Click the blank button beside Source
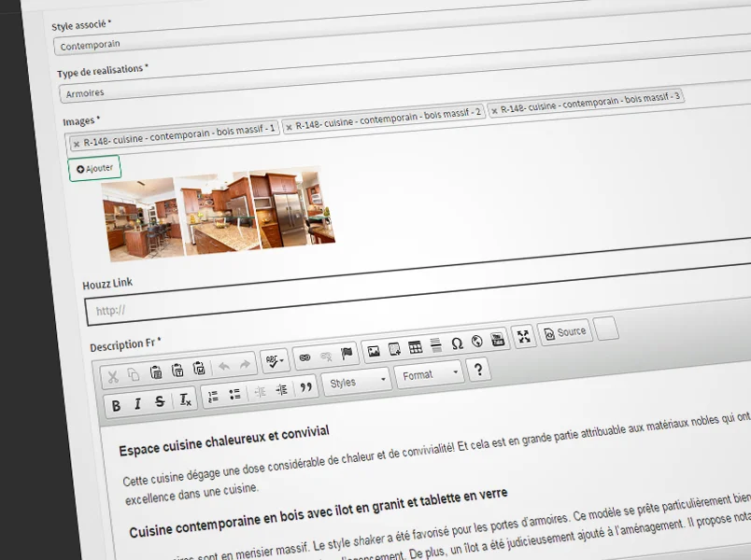The height and width of the screenshot is (560, 751). tap(606, 329)
